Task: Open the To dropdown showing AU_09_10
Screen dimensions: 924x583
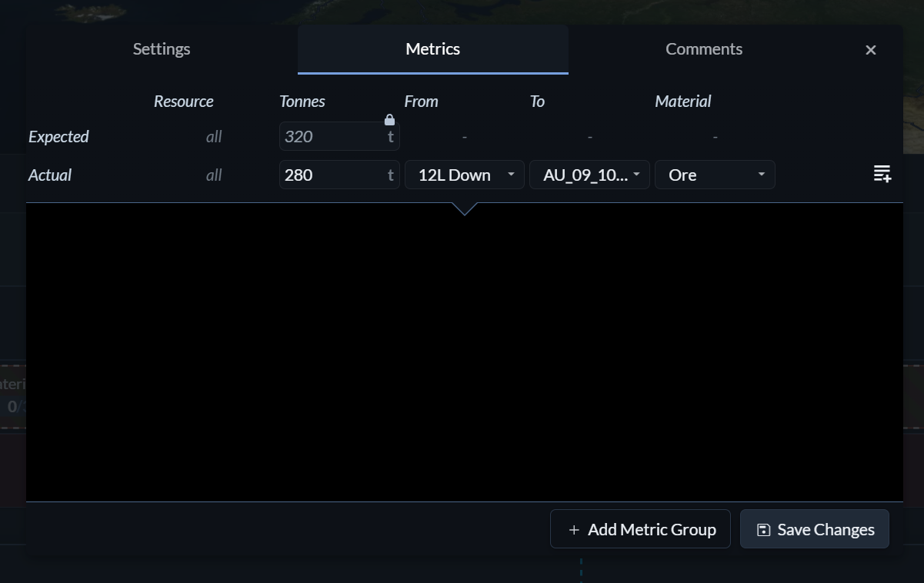Action: coord(589,175)
